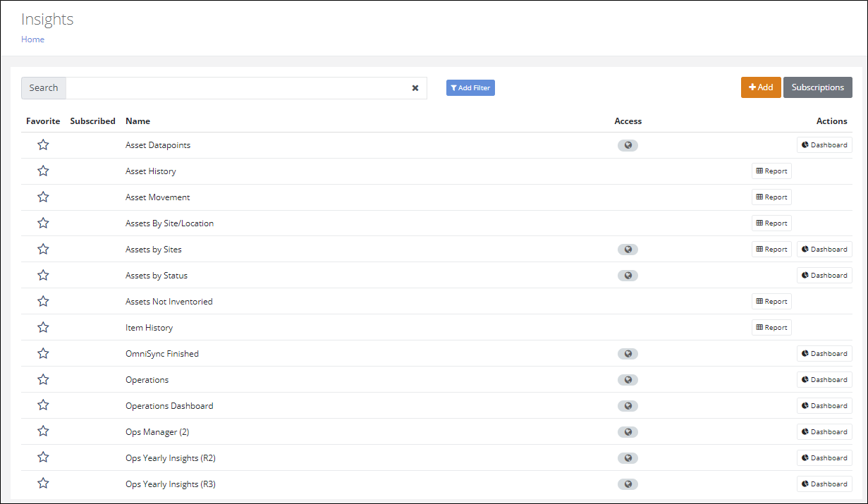
Task: Select the Ops Manager (2) name
Action: pyautogui.click(x=157, y=432)
